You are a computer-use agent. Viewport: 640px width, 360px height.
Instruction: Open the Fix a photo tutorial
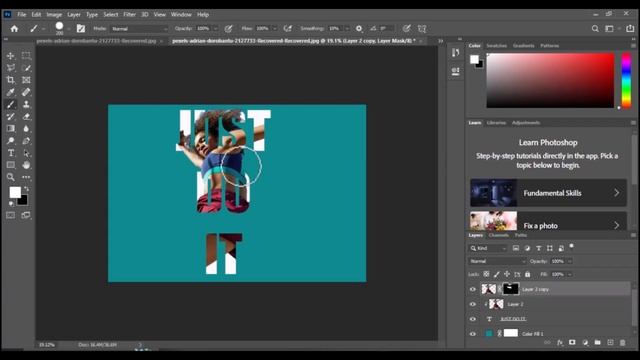tap(548, 221)
